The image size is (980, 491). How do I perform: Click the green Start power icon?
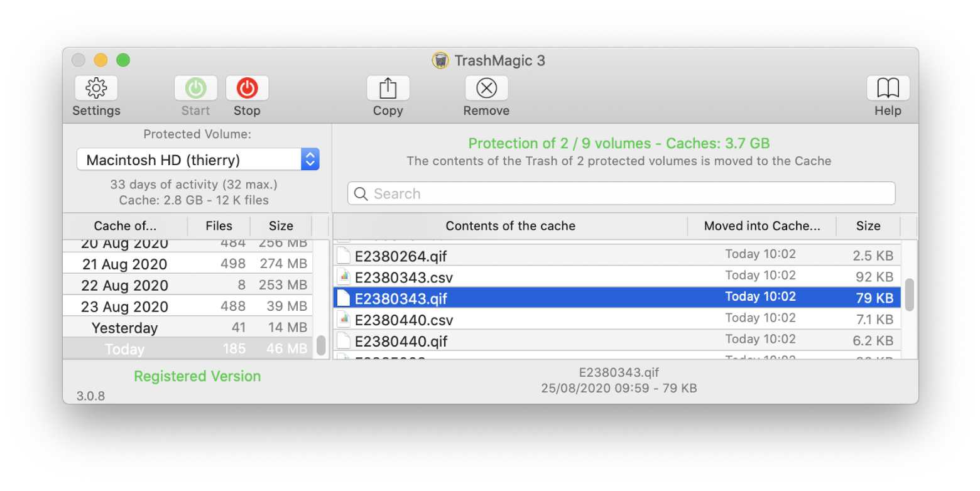tap(195, 89)
